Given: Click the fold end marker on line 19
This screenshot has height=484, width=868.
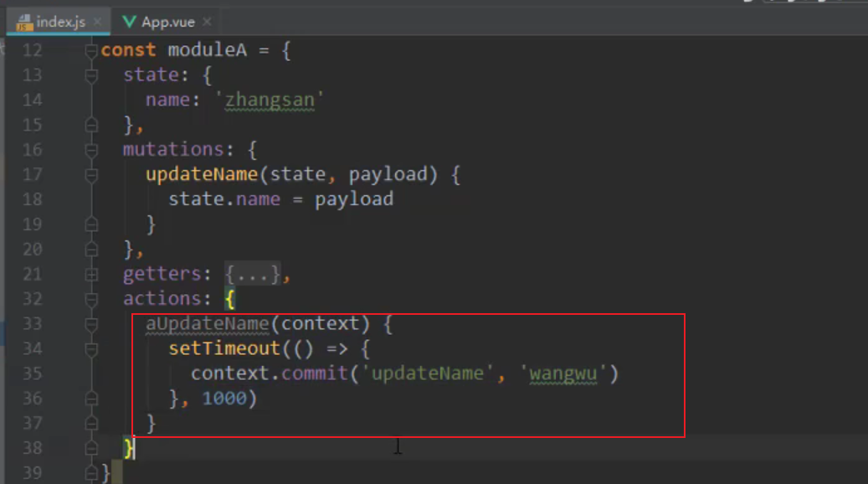Looking at the screenshot, I should pyautogui.click(x=91, y=224).
